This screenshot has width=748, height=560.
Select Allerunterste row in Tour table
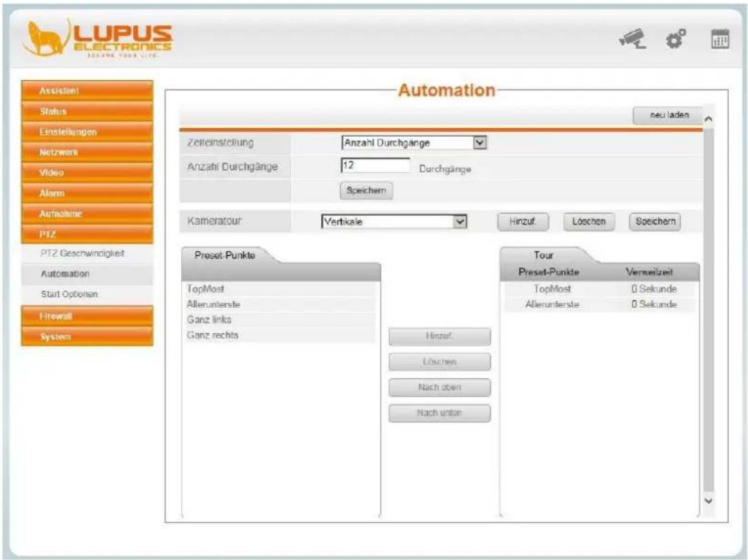tap(599, 304)
